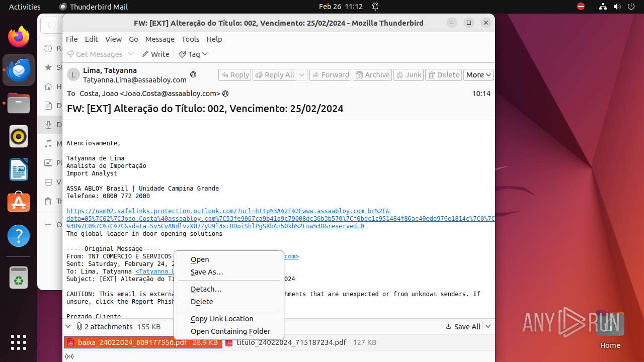Click the connection status icon in status bar

tap(69, 356)
